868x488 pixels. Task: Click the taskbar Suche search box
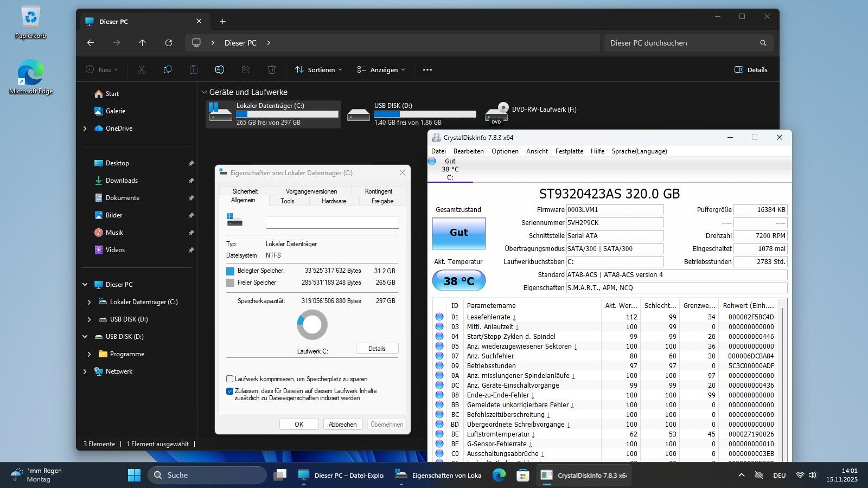tap(207, 475)
